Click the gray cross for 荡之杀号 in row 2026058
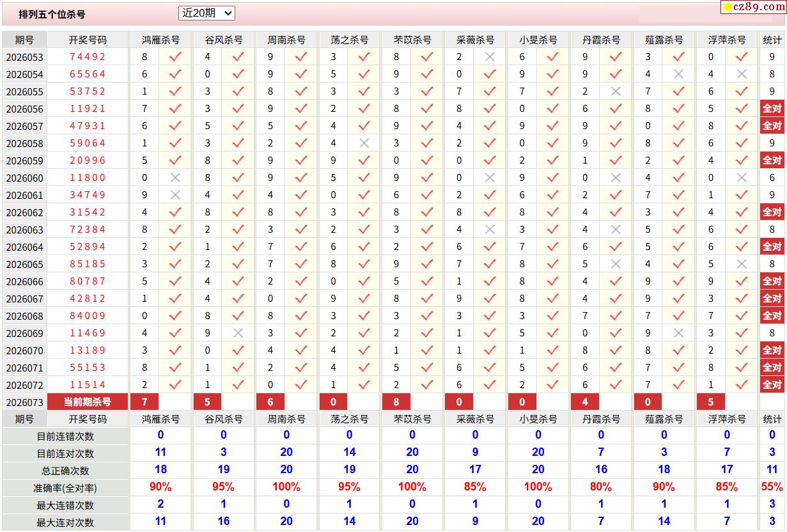The width and height of the screenshot is (787, 532). click(x=364, y=143)
